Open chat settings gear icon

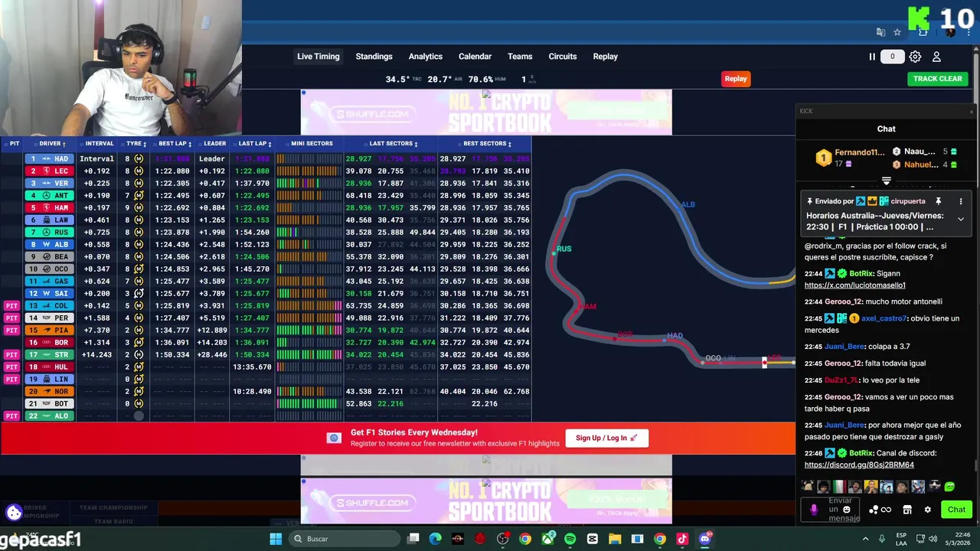pyautogui.click(x=927, y=510)
